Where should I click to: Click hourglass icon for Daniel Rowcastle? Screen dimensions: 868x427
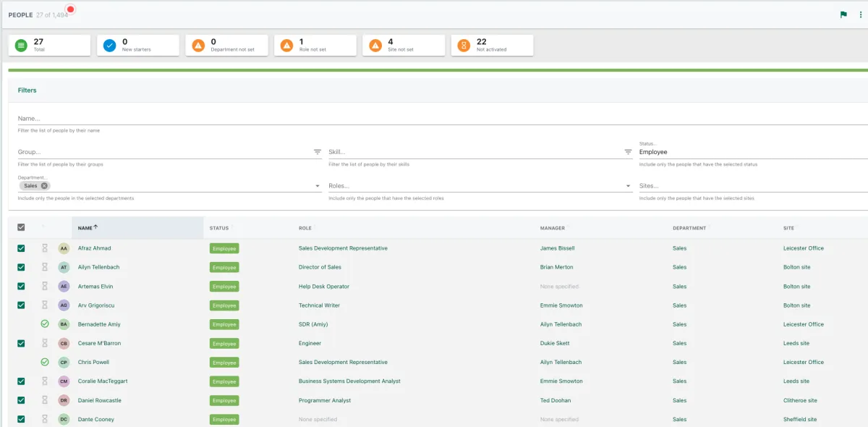[44, 400]
